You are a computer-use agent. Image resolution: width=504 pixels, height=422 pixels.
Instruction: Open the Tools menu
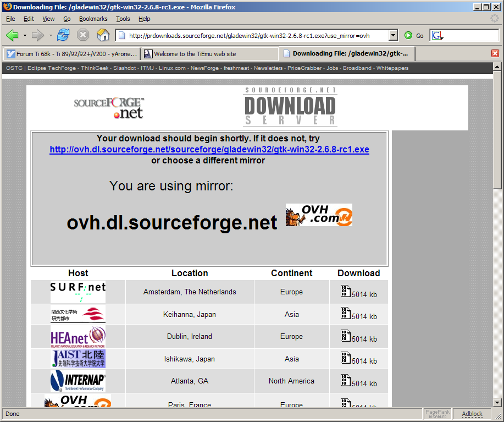tap(123, 19)
